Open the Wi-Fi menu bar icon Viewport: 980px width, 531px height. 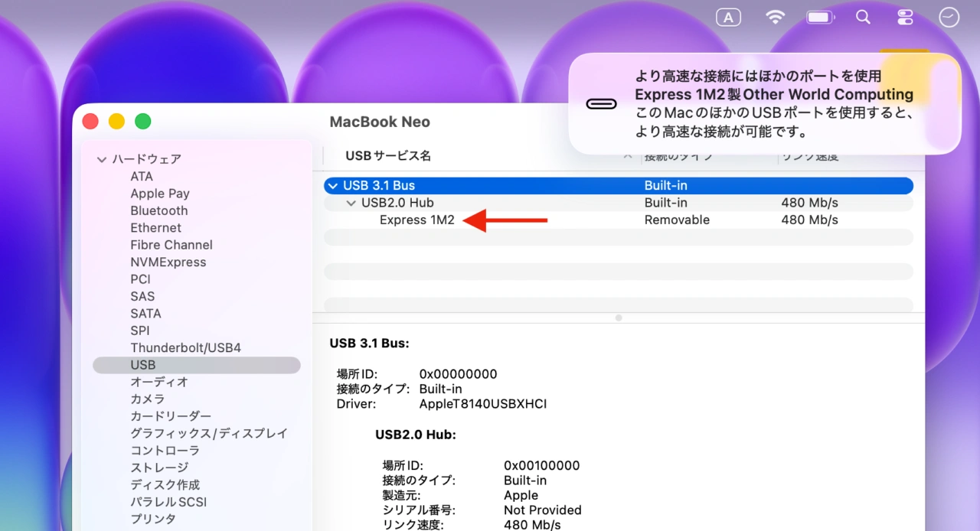coord(776,17)
